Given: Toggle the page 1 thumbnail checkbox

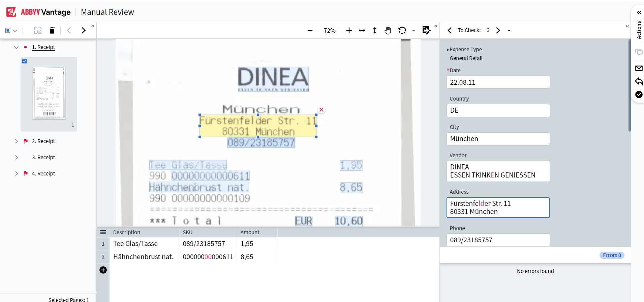Looking at the screenshot, I should point(25,61).
